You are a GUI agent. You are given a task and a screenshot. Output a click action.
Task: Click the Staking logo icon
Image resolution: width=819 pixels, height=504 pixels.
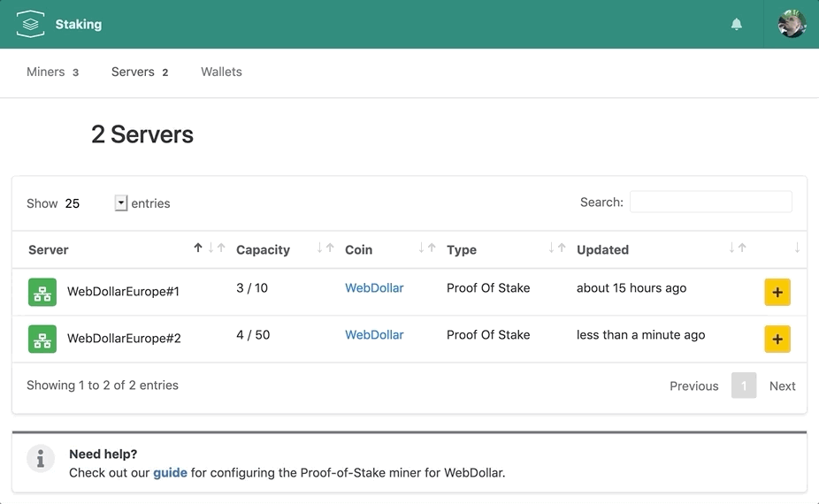pyautogui.click(x=30, y=24)
